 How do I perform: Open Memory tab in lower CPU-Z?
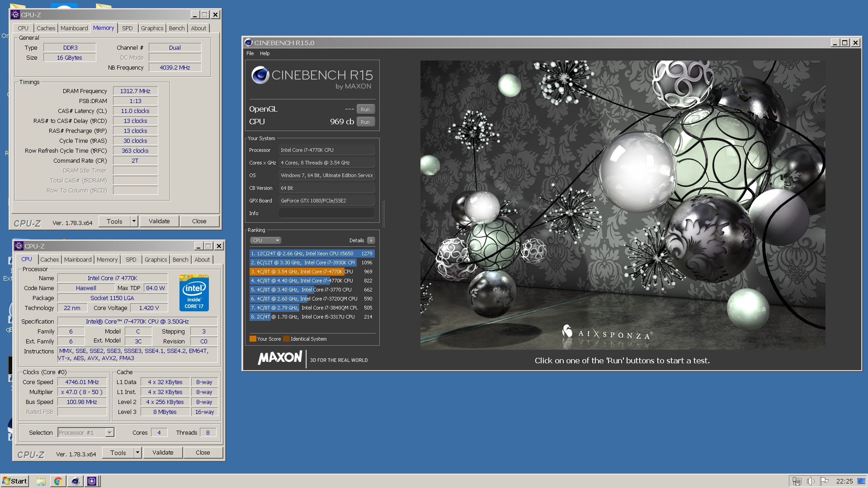coord(107,259)
